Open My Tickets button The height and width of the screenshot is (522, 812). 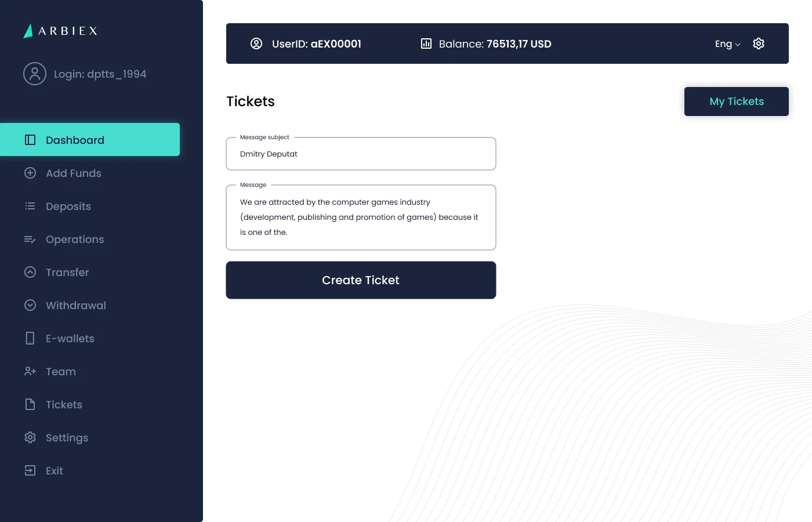[737, 101]
